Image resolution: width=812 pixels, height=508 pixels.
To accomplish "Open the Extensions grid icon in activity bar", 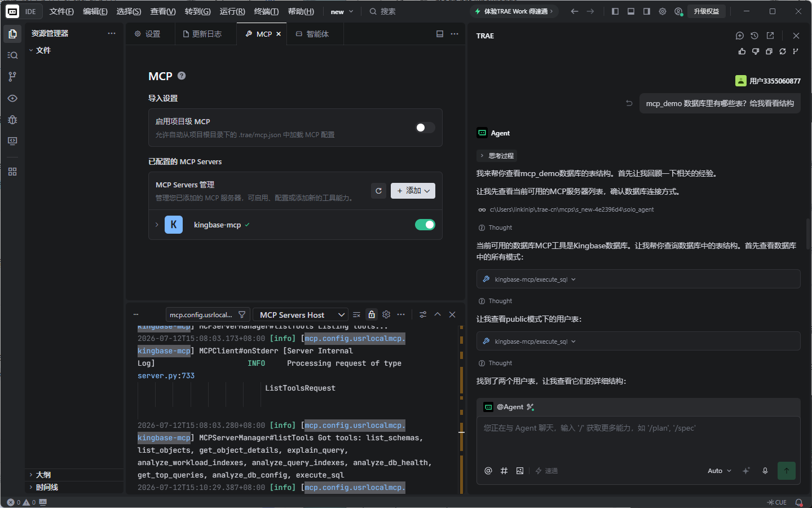I will (12, 172).
